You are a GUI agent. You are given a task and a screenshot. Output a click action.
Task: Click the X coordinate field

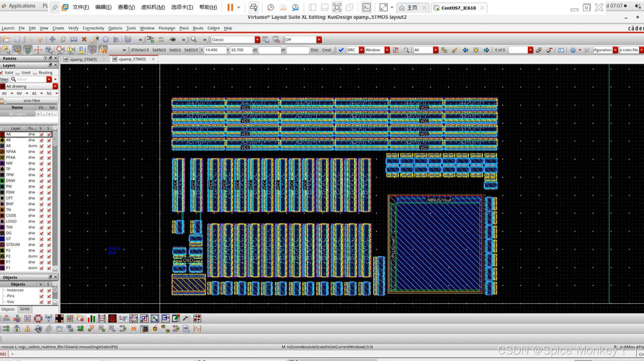tap(215, 50)
